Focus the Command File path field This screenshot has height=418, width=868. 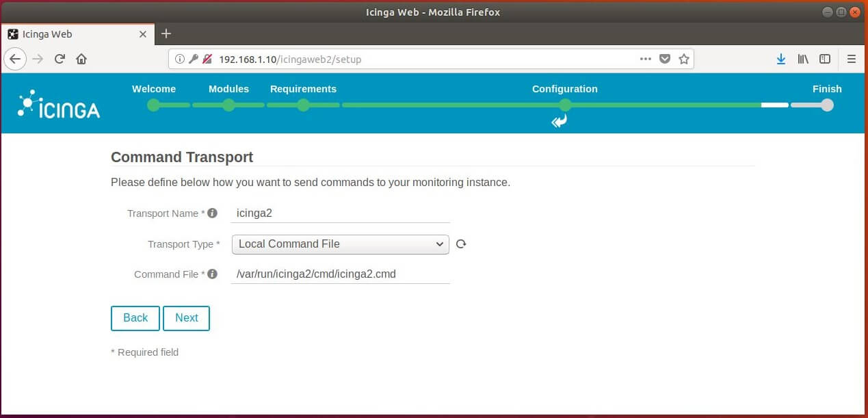click(x=341, y=274)
